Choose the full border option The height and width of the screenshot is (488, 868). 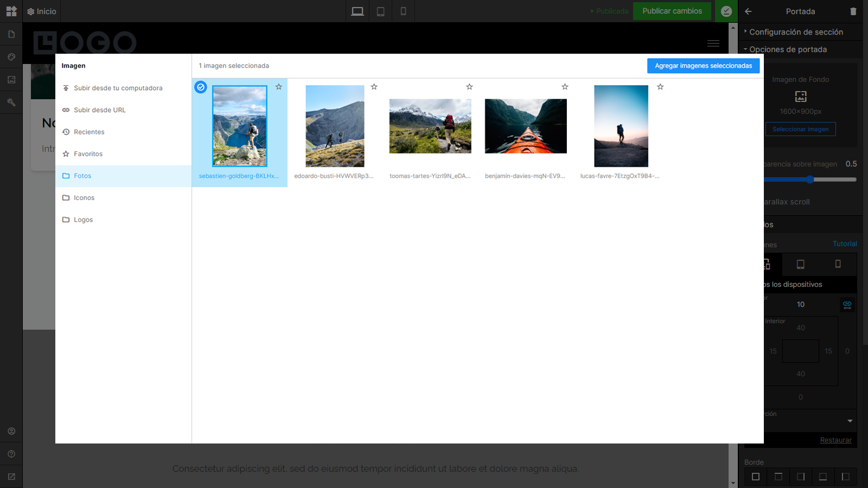[x=756, y=477]
